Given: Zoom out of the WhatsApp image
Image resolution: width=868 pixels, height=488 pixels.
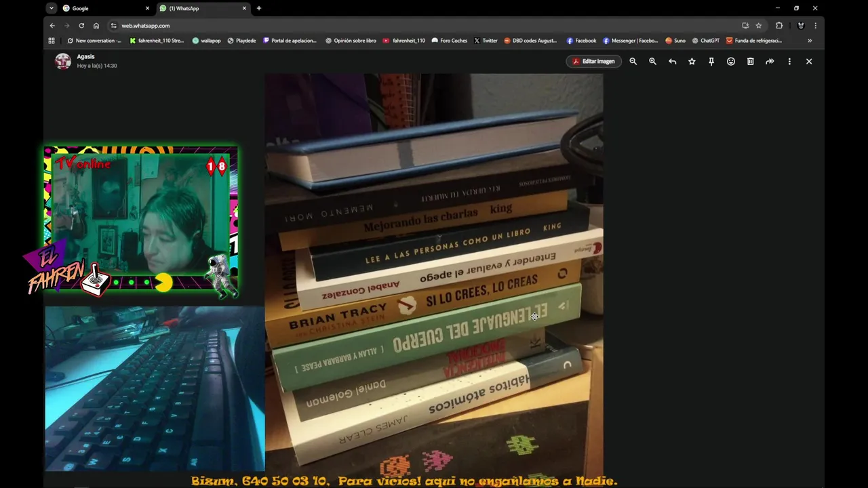Looking at the screenshot, I should 633,61.
